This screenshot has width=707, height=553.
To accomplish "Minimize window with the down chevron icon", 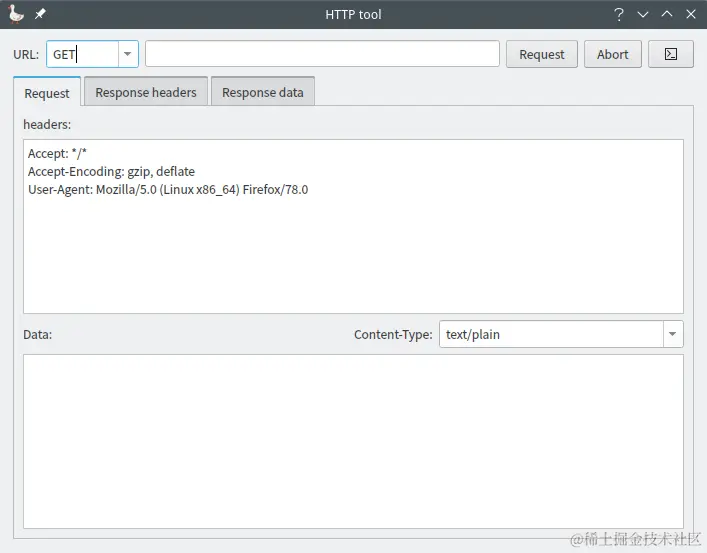I will pos(643,14).
